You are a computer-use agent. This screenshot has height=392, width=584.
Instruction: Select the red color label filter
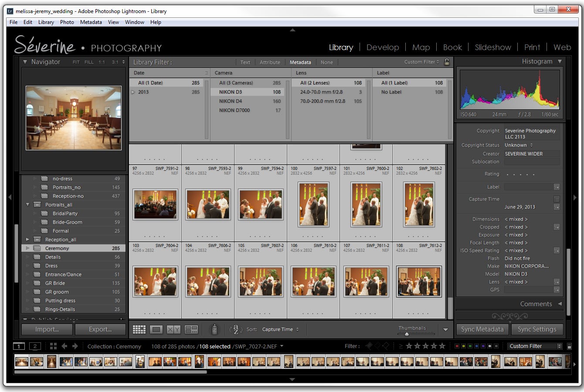pos(457,345)
